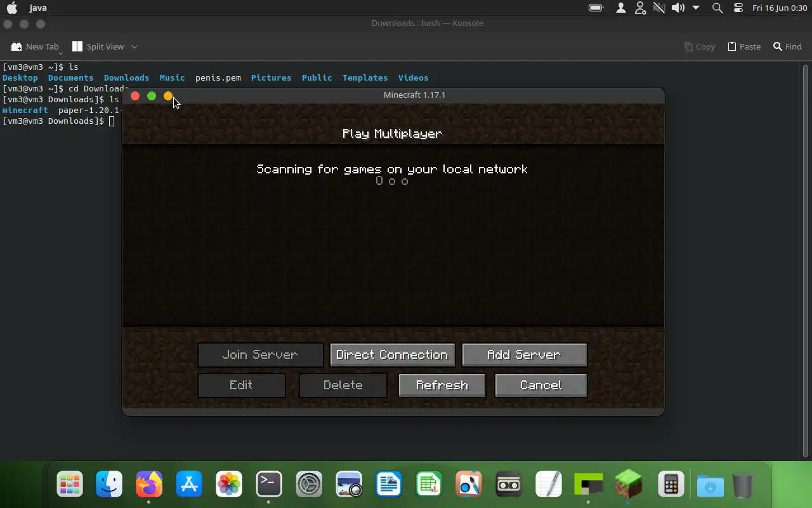This screenshot has width=812, height=508.
Task: Click 'Music' in terminal listing
Action: pyautogui.click(x=173, y=77)
